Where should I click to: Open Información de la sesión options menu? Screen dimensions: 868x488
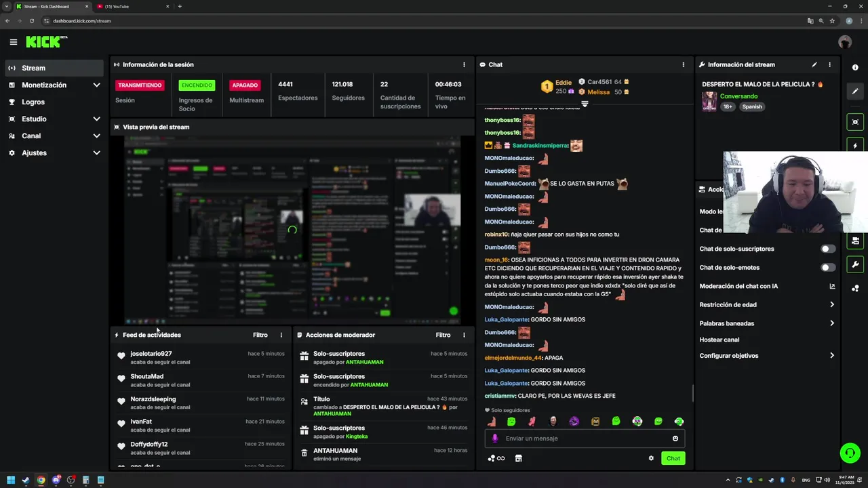point(464,65)
